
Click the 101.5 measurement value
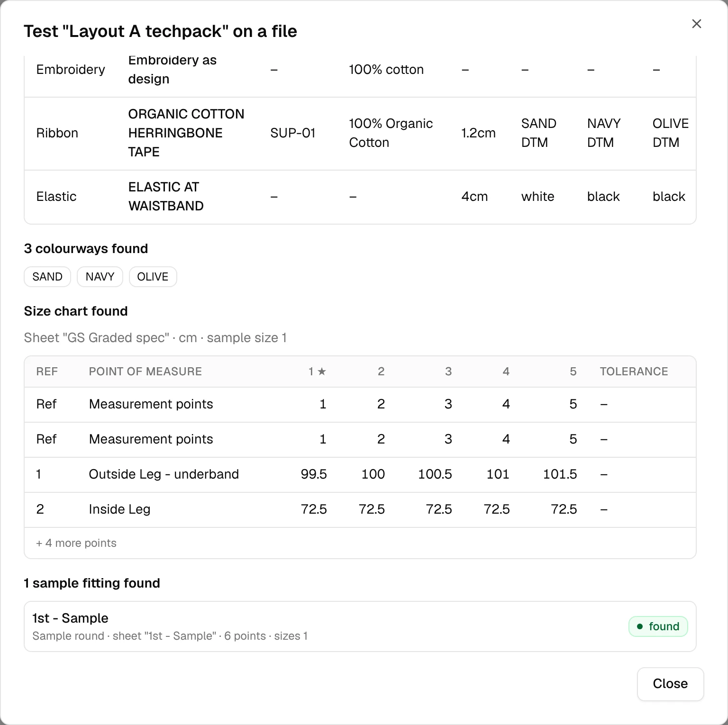point(560,474)
